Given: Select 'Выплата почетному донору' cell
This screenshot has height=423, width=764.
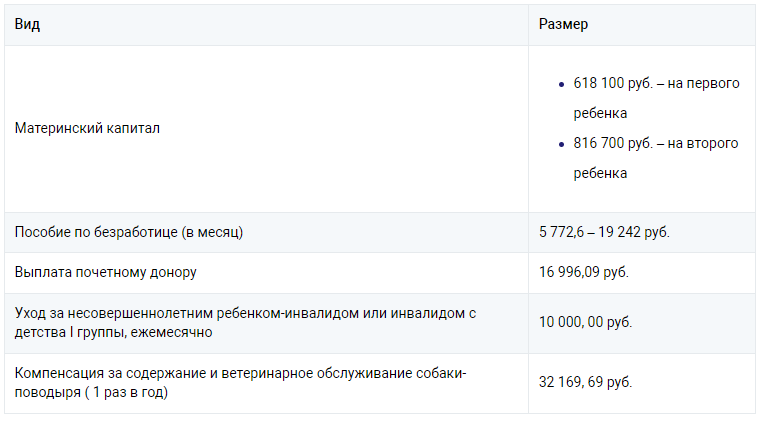Looking at the screenshot, I should (105, 272).
